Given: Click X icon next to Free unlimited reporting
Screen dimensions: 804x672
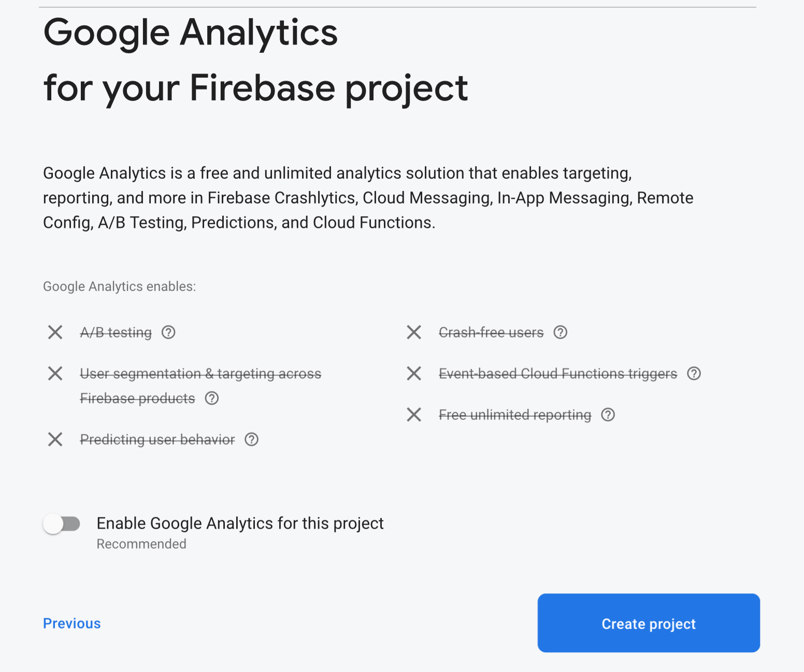Looking at the screenshot, I should (x=414, y=415).
